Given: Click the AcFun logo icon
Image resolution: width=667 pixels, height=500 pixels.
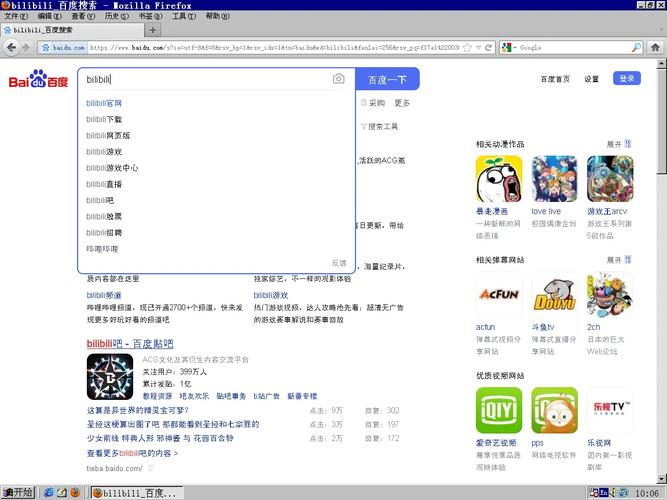Looking at the screenshot, I should tap(499, 294).
